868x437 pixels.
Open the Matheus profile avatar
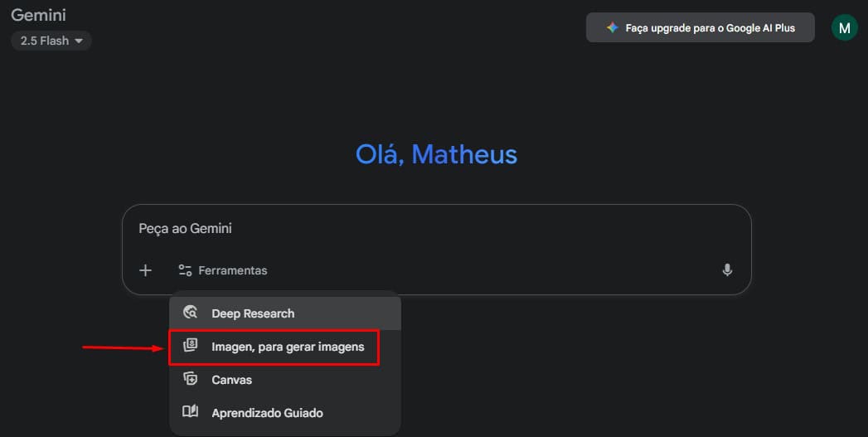pos(844,28)
